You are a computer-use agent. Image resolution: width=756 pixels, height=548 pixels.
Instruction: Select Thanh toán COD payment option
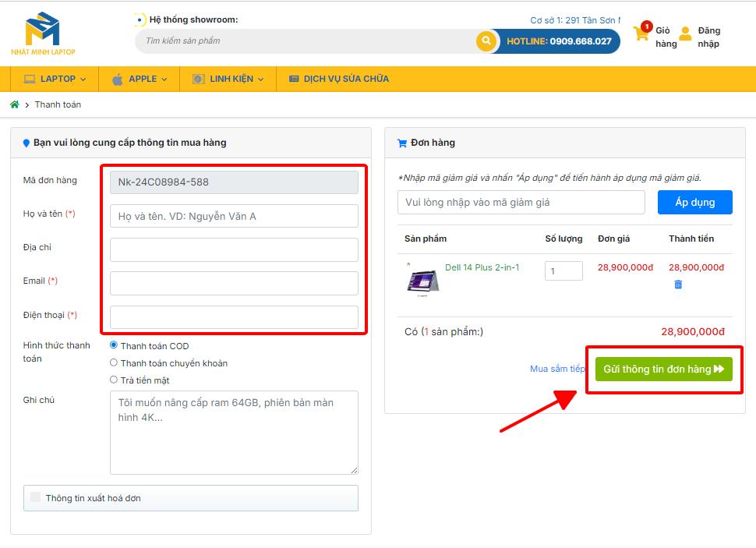114,345
